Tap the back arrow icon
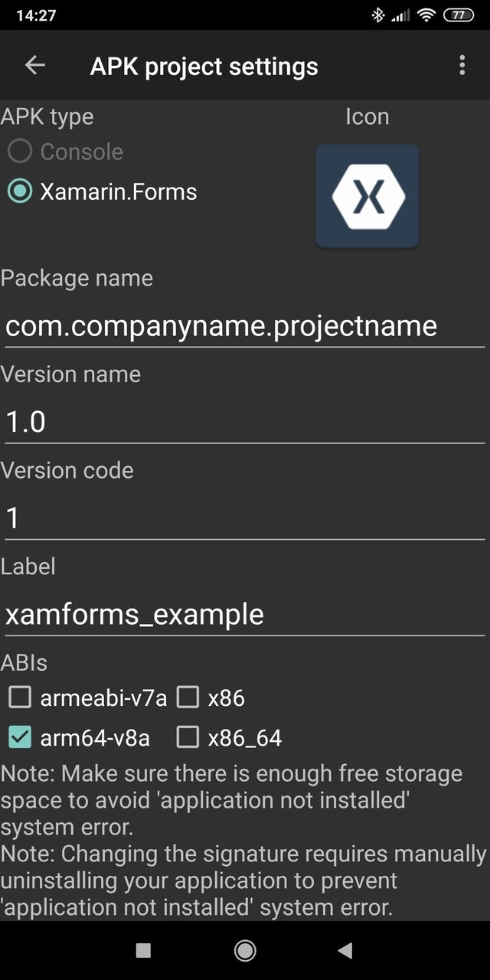 [35, 66]
